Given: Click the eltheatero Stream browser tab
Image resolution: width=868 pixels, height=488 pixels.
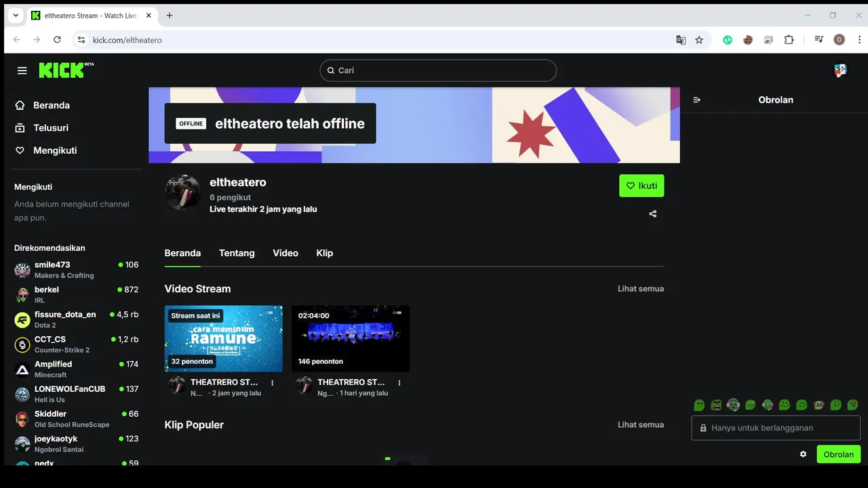Looking at the screenshot, I should (90, 16).
